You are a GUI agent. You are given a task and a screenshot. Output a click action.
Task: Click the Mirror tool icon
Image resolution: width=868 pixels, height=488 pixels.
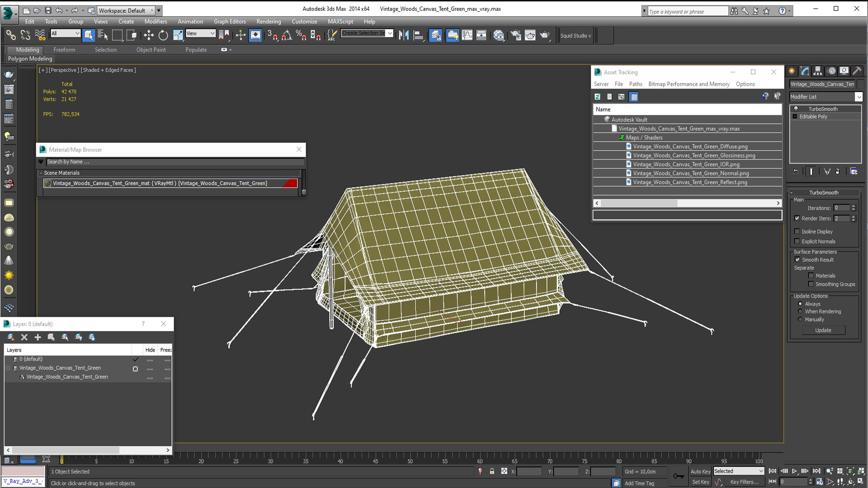404,35
